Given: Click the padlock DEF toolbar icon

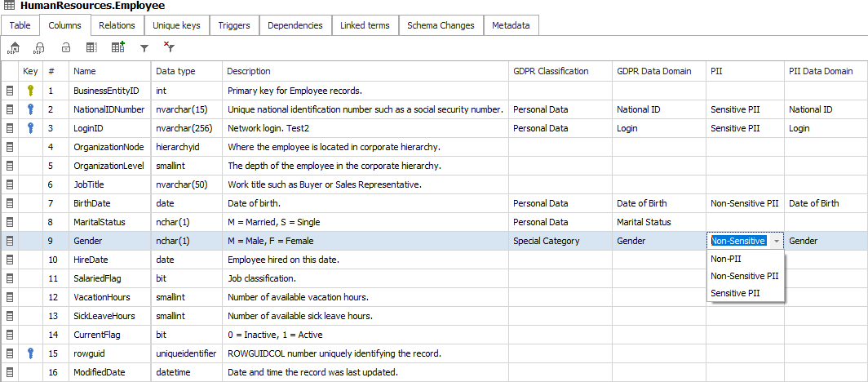Looking at the screenshot, I should 38,48.
